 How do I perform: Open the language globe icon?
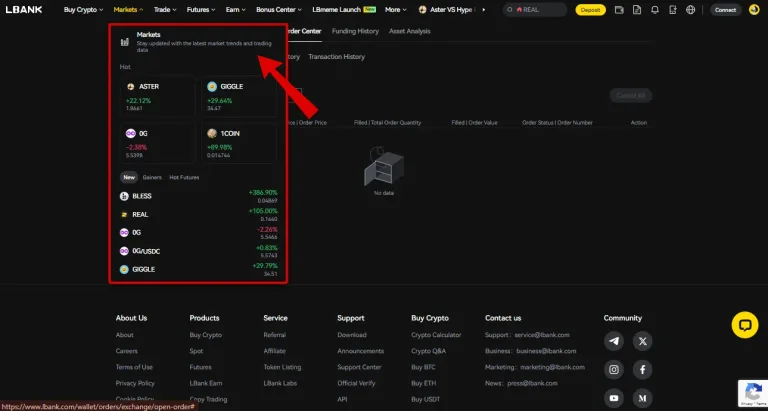(691, 10)
